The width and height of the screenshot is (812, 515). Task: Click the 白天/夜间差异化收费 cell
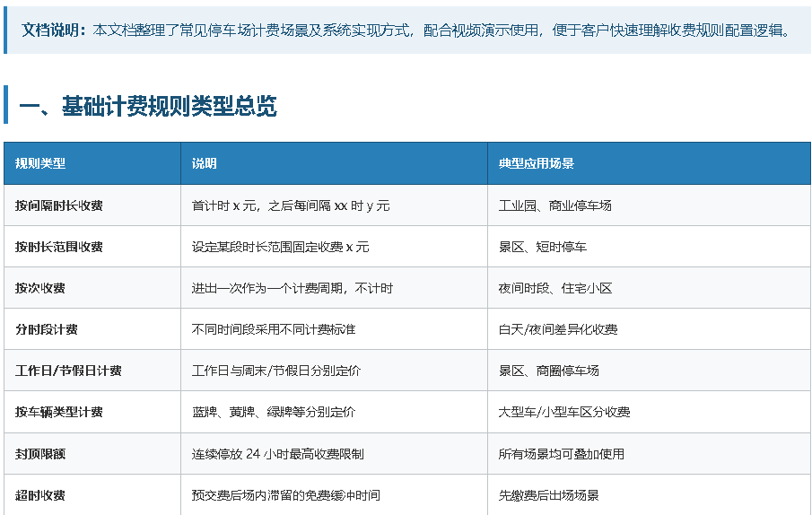pos(649,329)
